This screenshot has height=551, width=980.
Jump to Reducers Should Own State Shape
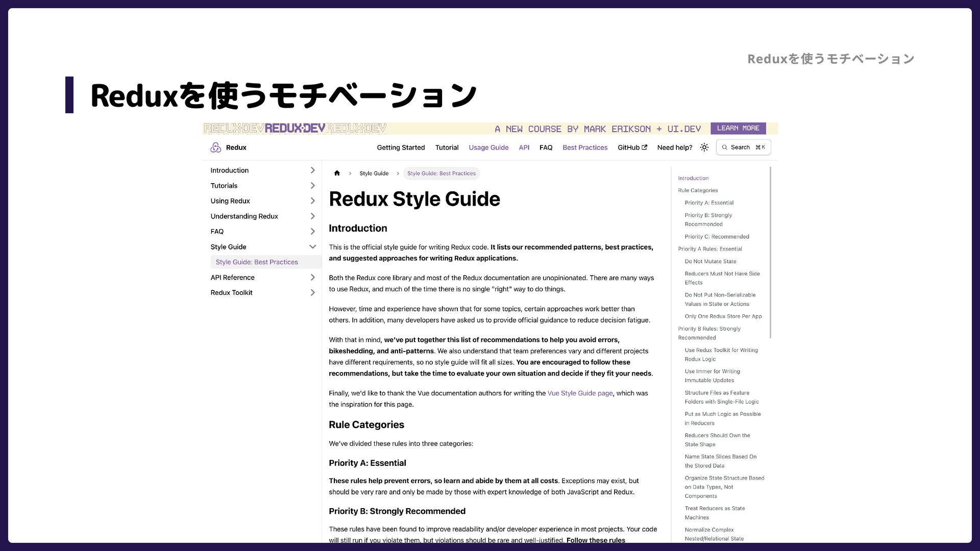717,440
